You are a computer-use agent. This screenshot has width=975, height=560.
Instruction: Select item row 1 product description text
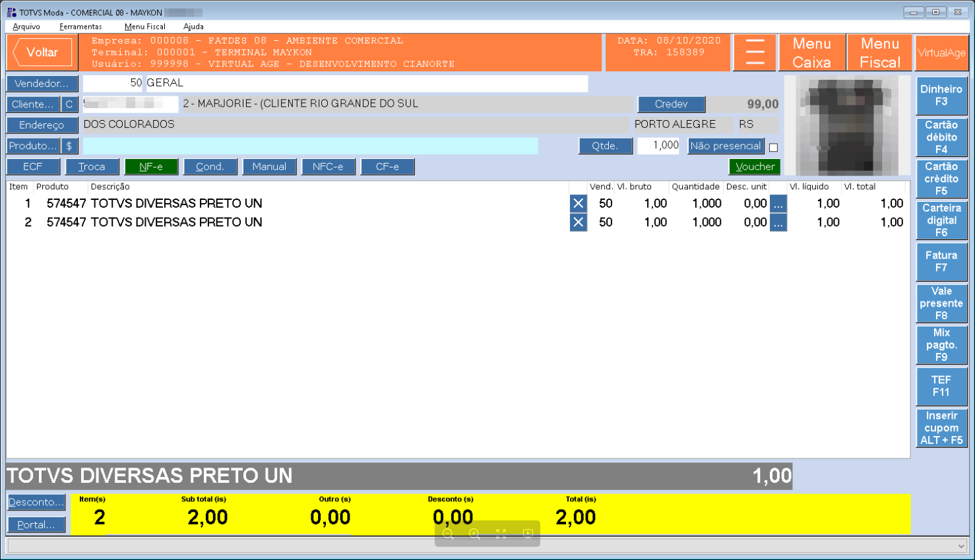176,203
